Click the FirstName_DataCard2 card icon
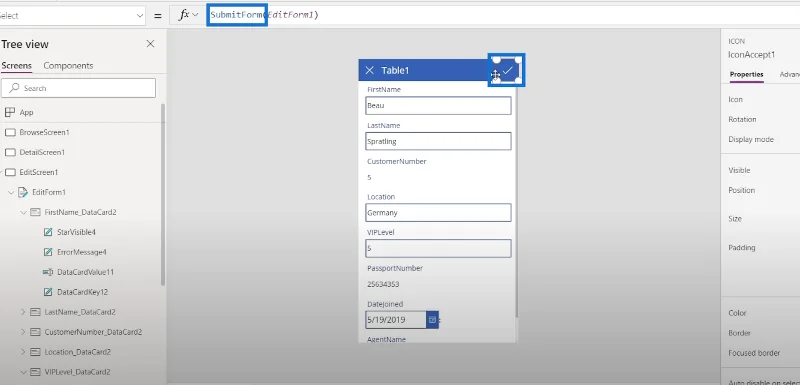The image size is (800, 385). point(35,212)
